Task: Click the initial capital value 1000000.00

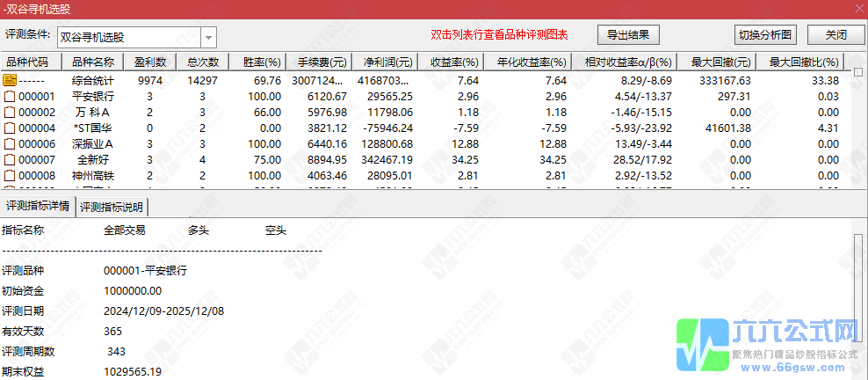Action: [133, 291]
